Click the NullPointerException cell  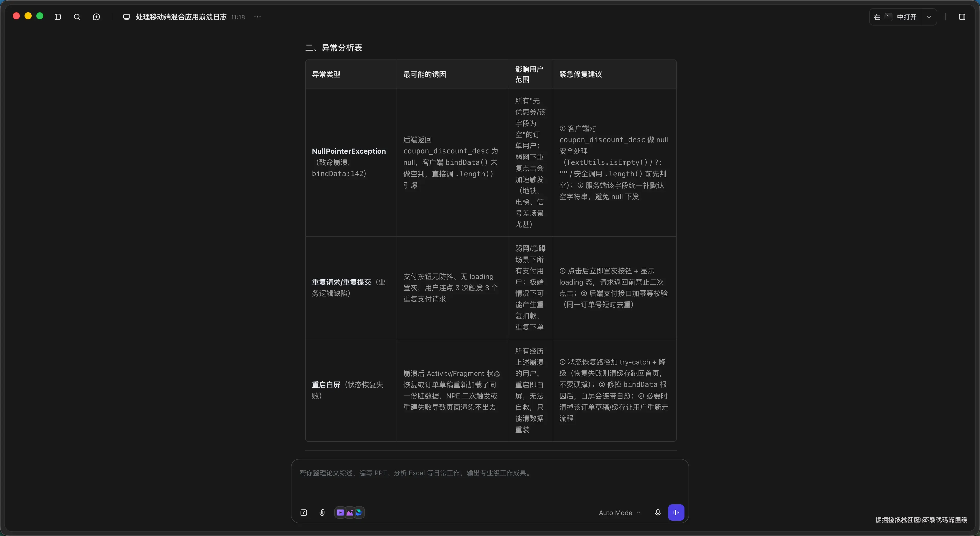coord(351,162)
